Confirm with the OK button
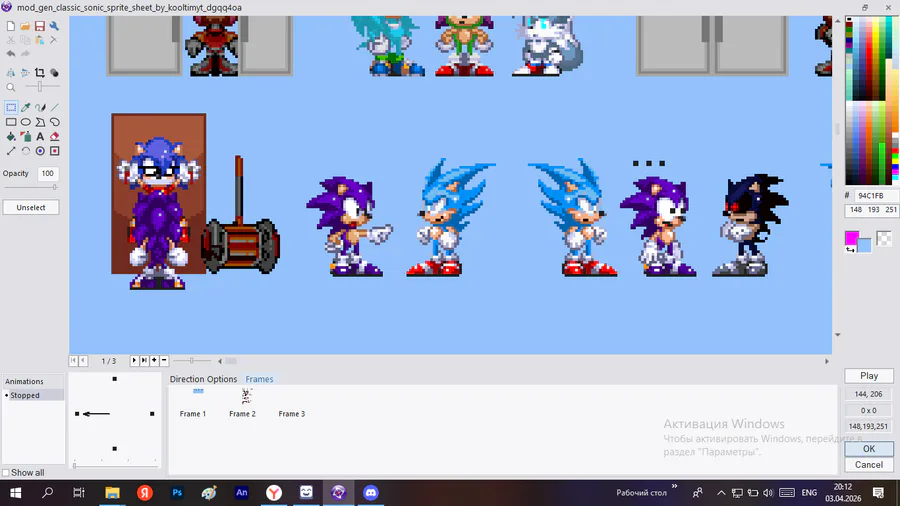The width and height of the screenshot is (900, 506). (869, 449)
